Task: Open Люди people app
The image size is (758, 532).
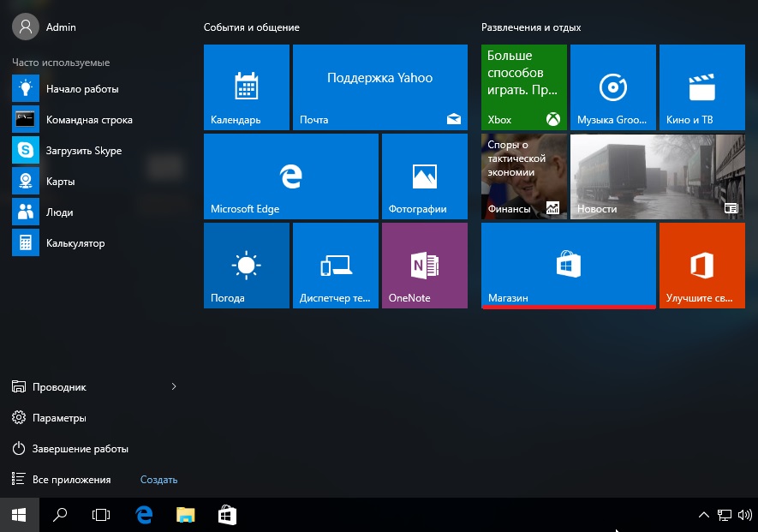Action: [94, 212]
